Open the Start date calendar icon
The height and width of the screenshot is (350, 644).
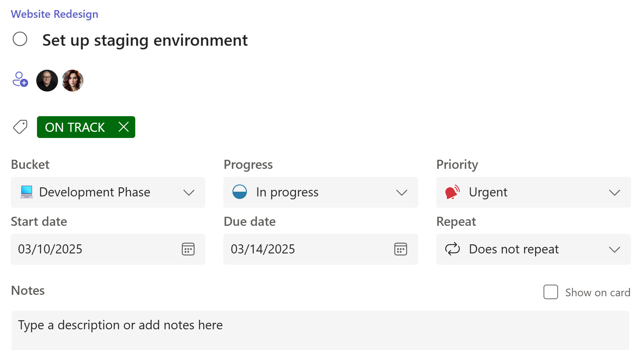point(188,249)
